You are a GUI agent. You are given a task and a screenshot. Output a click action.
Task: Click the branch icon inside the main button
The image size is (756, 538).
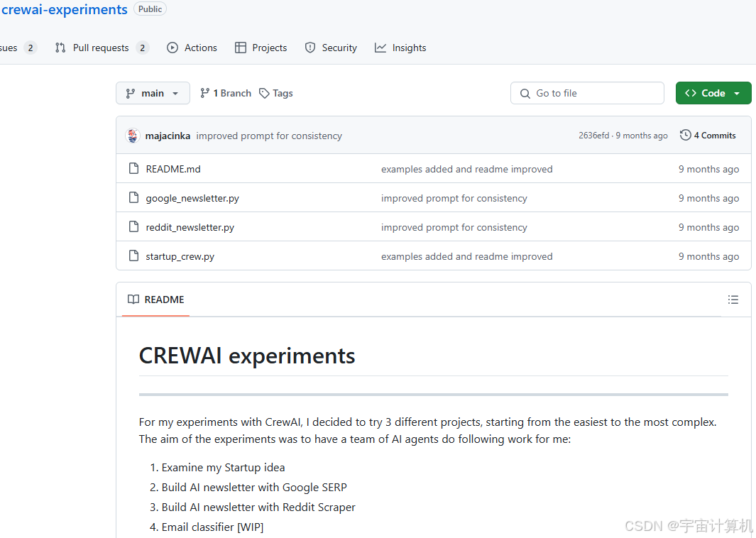130,94
